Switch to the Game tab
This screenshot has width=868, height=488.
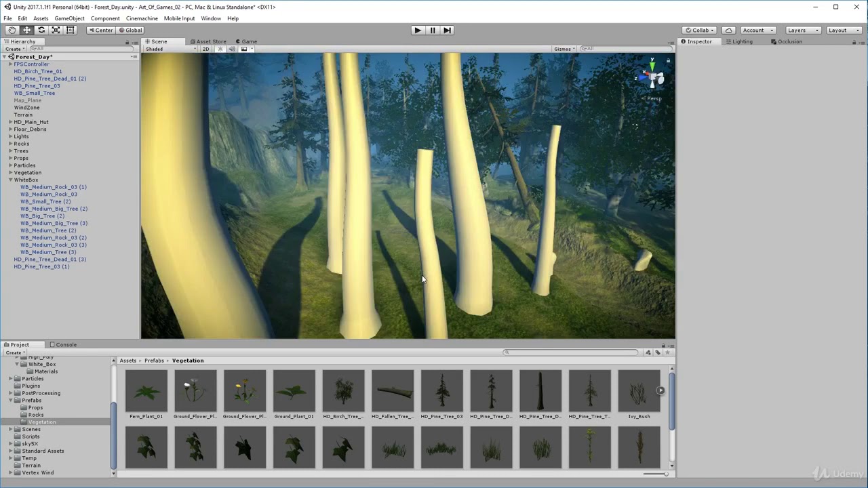245,41
